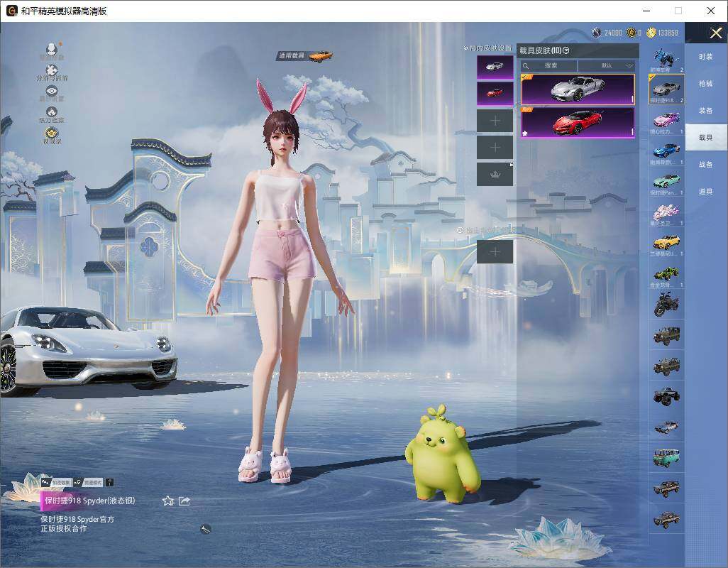Select the red sports car skin card
728x568 pixels.
click(578, 123)
